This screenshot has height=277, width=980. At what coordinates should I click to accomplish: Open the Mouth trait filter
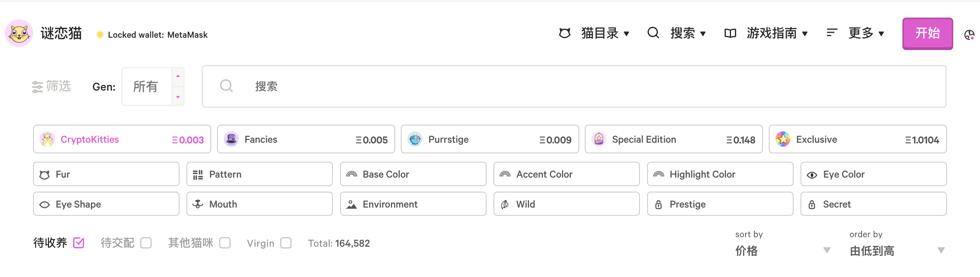[x=259, y=204]
